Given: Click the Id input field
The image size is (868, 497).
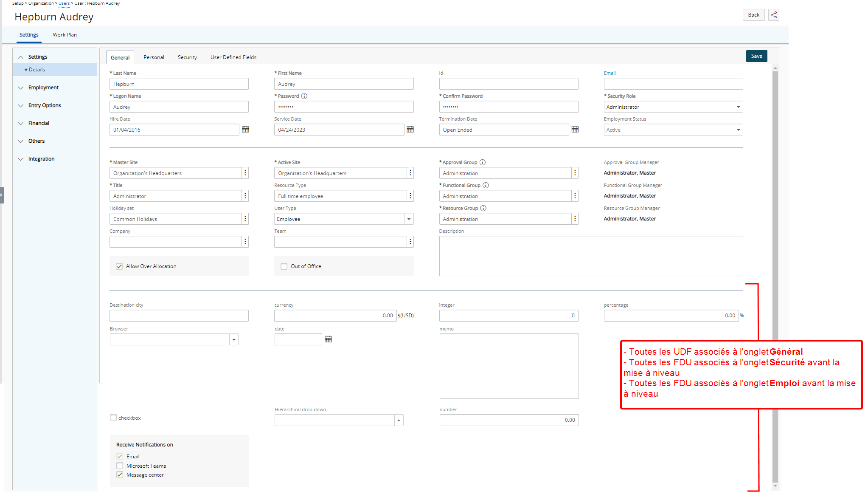Looking at the screenshot, I should (x=508, y=84).
